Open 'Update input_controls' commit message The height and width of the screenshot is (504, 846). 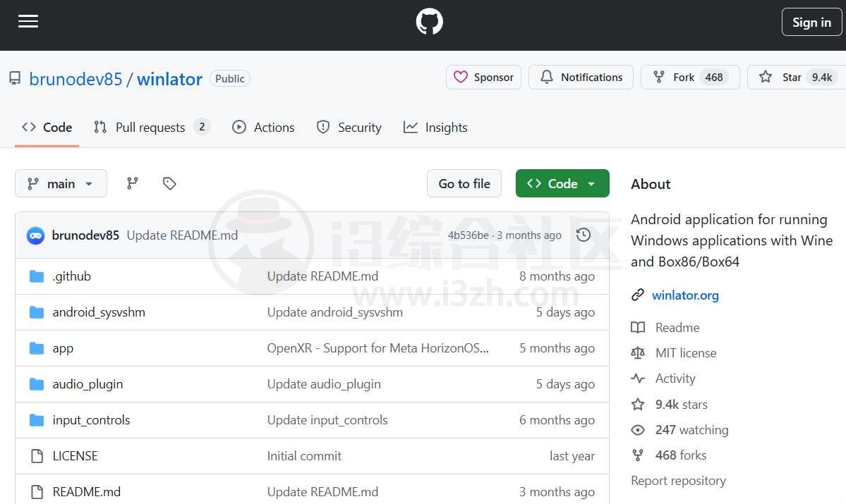click(x=327, y=420)
